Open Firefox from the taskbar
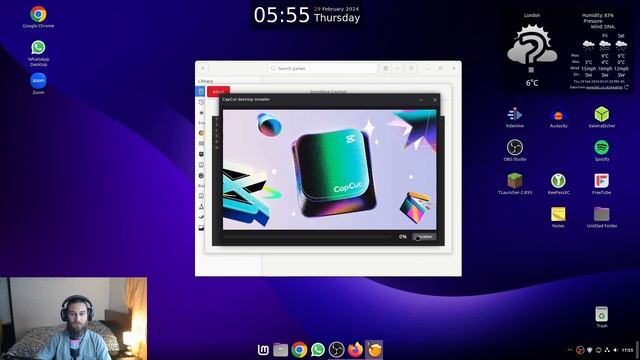 click(356, 350)
